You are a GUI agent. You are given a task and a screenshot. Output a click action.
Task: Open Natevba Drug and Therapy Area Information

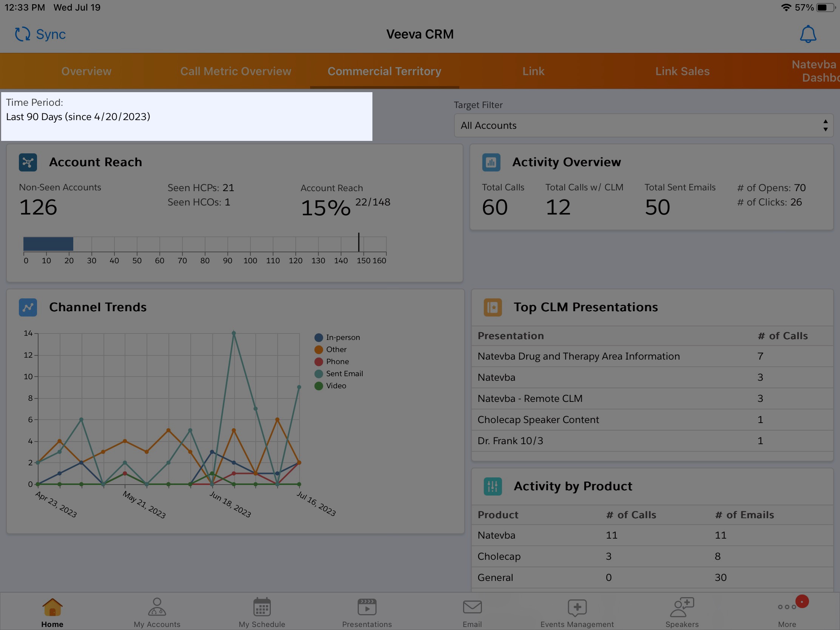[x=578, y=356]
